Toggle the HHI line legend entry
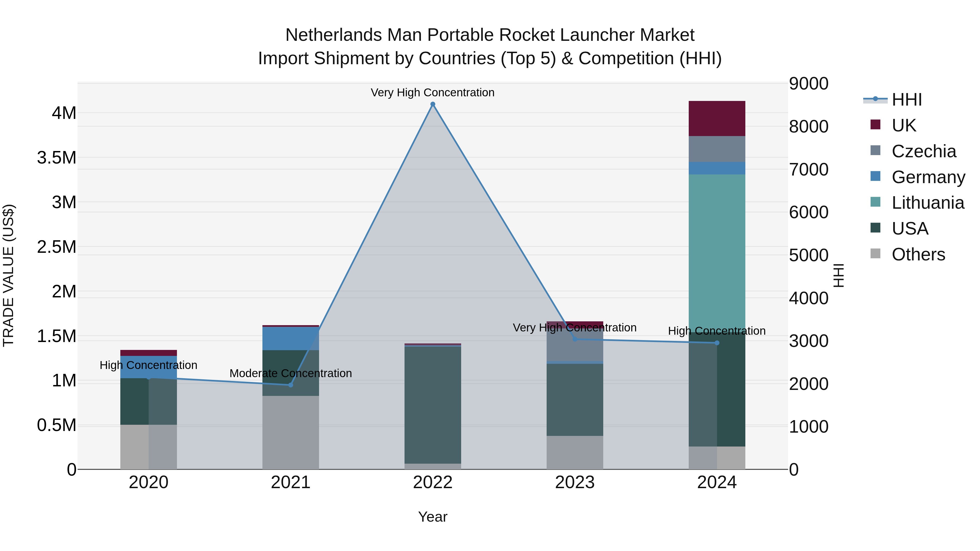Viewport: 980px width, 551px height. 893,100
